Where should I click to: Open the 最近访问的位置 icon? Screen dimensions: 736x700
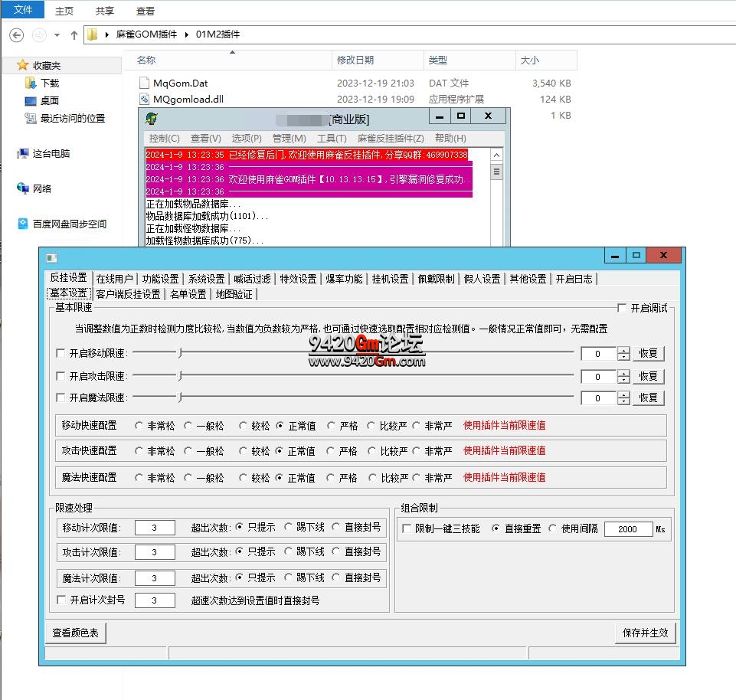click(x=31, y=118)
